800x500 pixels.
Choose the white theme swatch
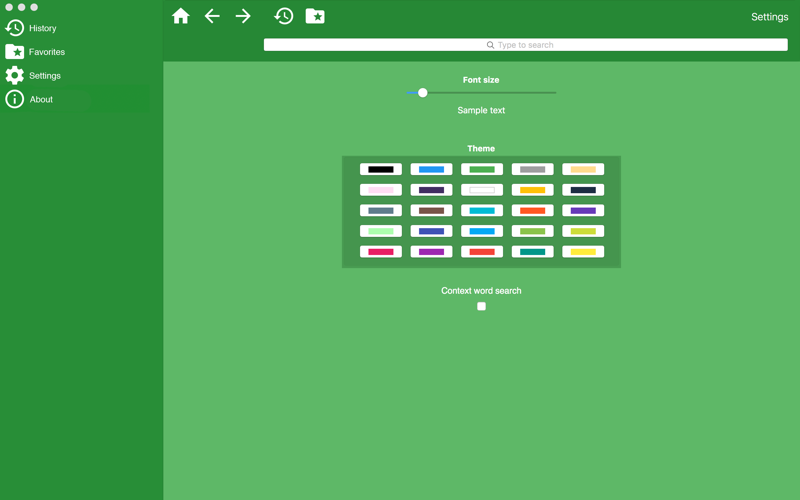coord(482,190)
